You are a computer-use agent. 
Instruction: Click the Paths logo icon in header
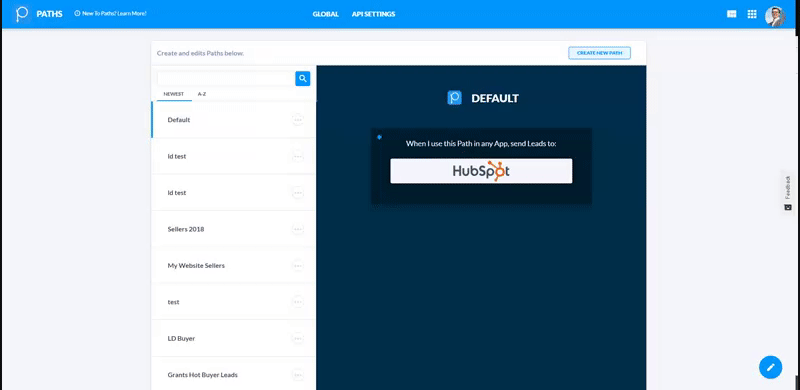[22, 14]
